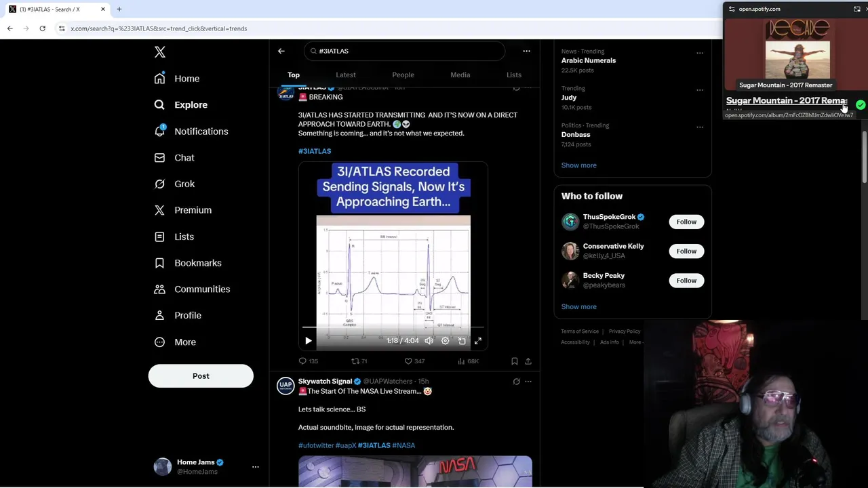Image resolution: width=868 pixels, height=488 pixels.
Task: Open Premium in the sidebar
Action: tap(183, 210)
